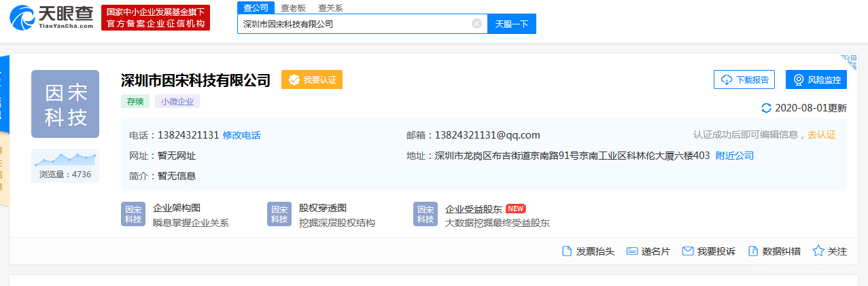Viewport: 868px width, 286px height.
Task: Open 递名片 business card icon
Action: [x=631, y=251]
